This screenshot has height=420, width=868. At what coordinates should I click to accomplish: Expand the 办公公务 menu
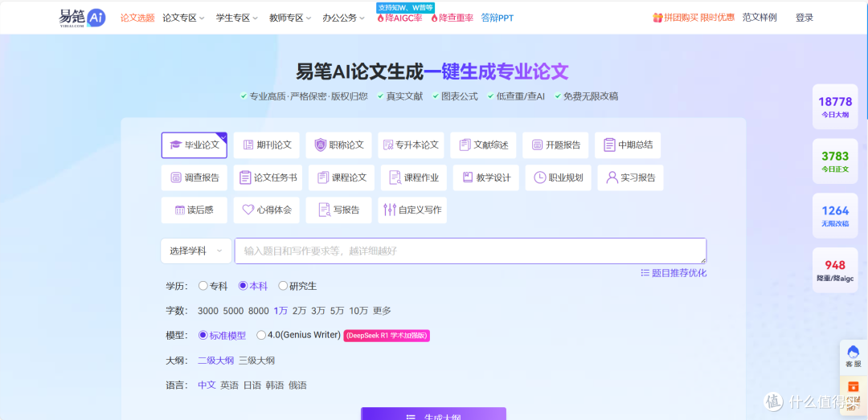pyautogui.click(x=344, y=18)
